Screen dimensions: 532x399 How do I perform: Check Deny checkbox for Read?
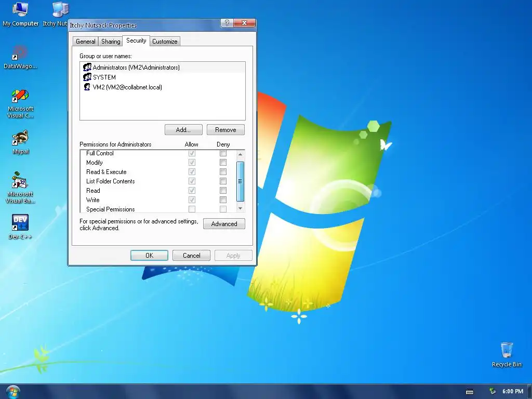coord(223,190)
